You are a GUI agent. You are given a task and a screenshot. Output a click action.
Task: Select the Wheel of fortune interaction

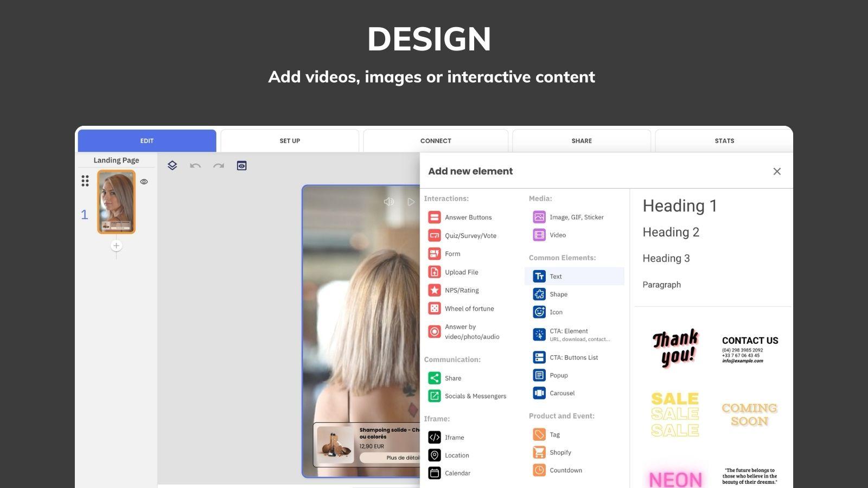click(469, 308)
